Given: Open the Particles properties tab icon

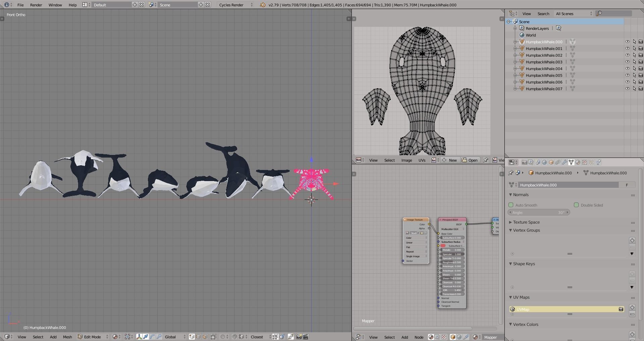Looking at the screenshot, I should pos(591,162).
